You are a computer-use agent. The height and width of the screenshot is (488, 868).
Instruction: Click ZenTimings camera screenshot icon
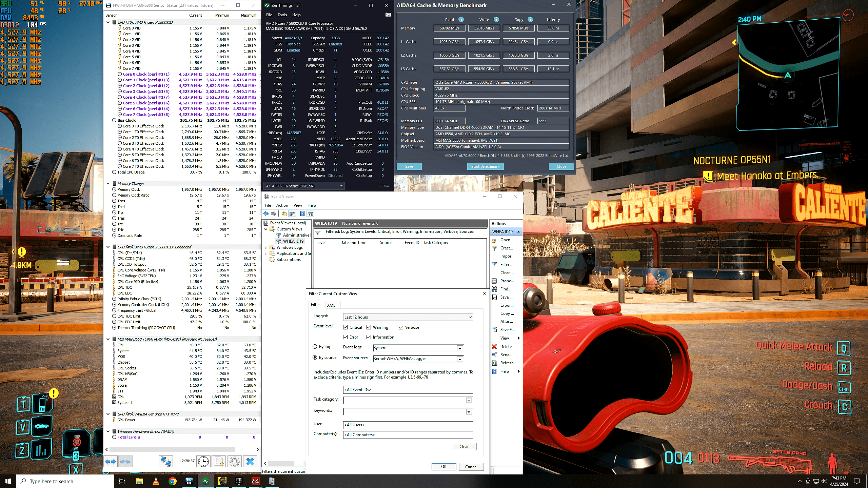[x=388, y=15]
